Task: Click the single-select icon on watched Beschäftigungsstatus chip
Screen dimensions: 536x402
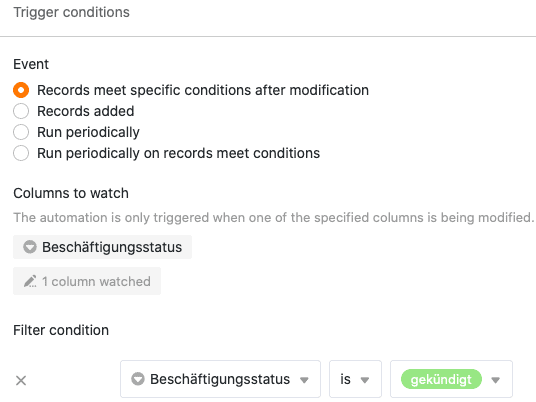Action: pos(30,247)
